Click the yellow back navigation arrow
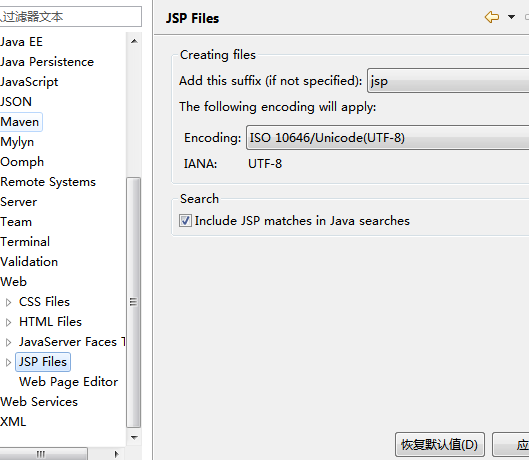Screen dimensions: 529x460 click(492, 17)
